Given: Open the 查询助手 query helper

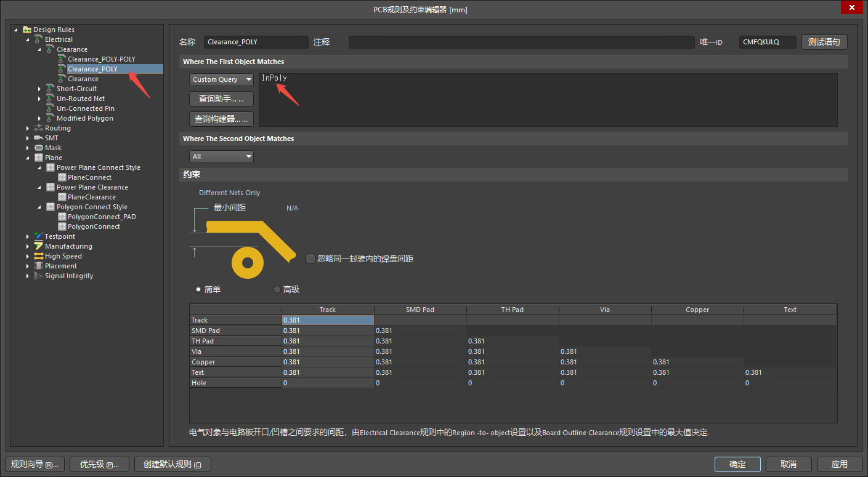Looking at the screenshot, I should point(221,98).
